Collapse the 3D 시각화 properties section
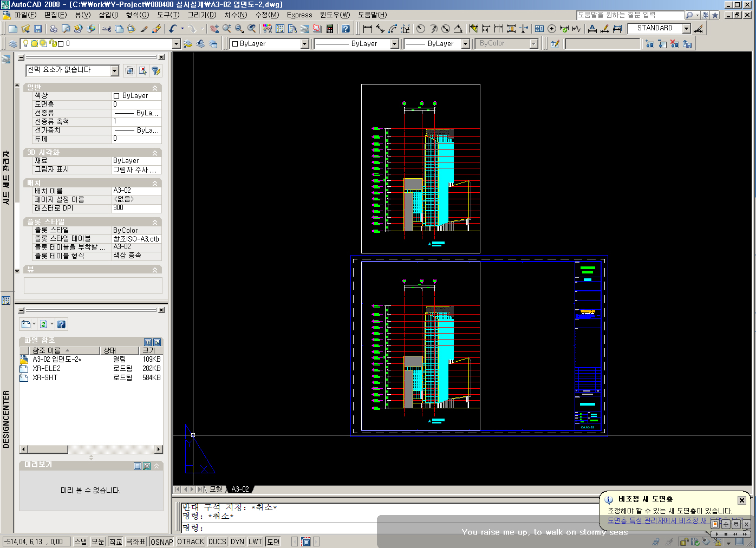The image size is (756, 548). [155, 153]
